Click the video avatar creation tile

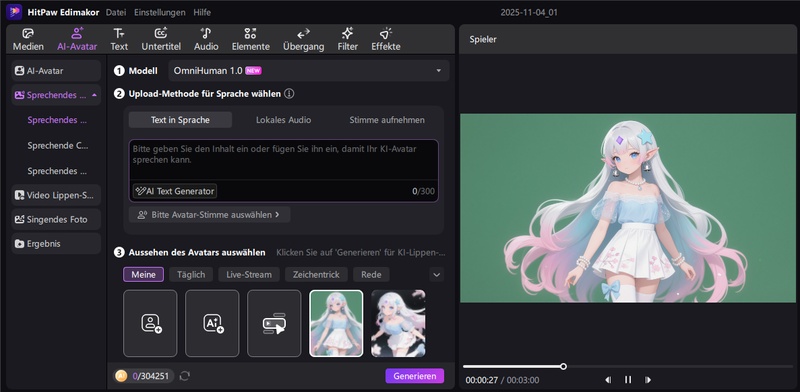click(274, 324)
